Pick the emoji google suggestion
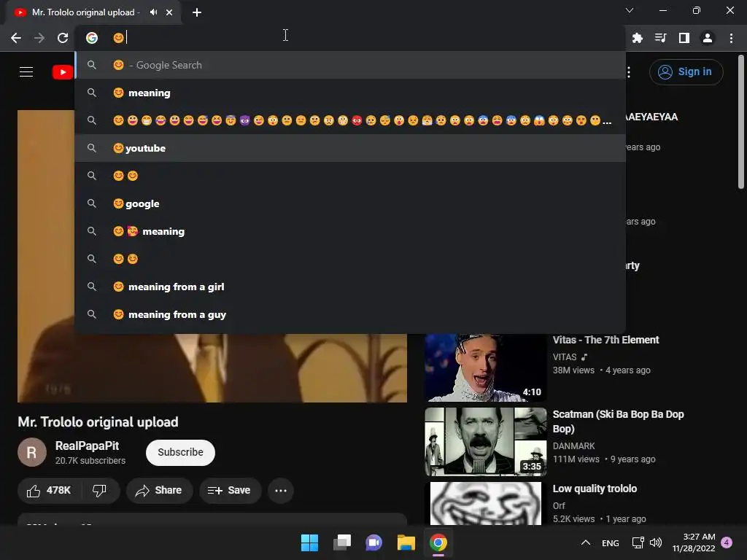The height and width of the screenshot is (560, 747). [350, 203]
